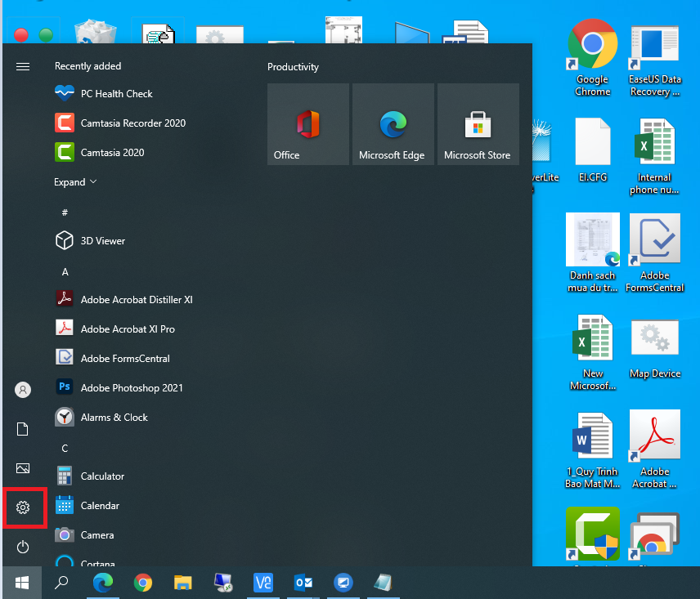Open the user account icon in Start

click(23, 390)
